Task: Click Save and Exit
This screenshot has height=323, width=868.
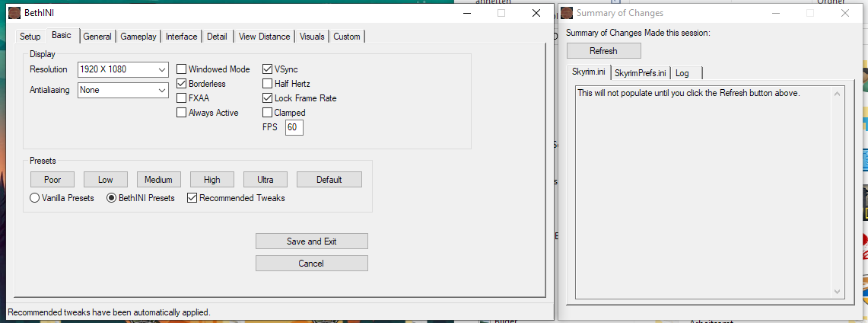Action: click(312, 241)
